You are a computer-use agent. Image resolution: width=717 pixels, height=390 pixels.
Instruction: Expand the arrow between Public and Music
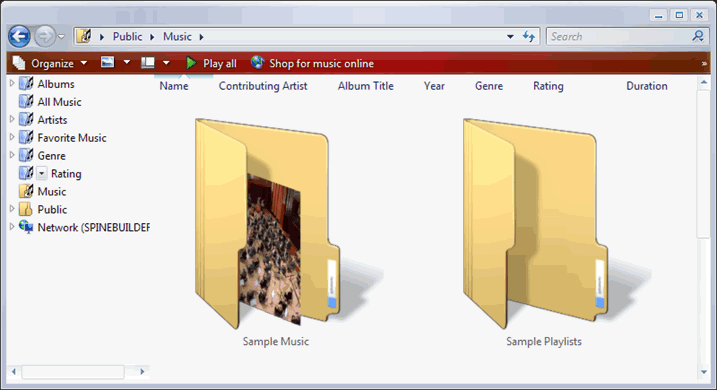[152, 37]
